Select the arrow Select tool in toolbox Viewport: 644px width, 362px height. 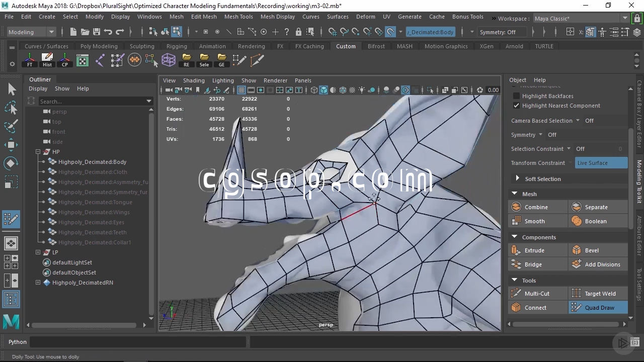12,89
